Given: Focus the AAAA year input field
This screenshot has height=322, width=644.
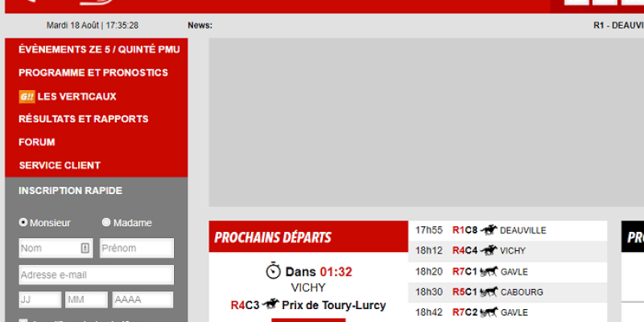Looking at the screenshot, I should [142, 299].
